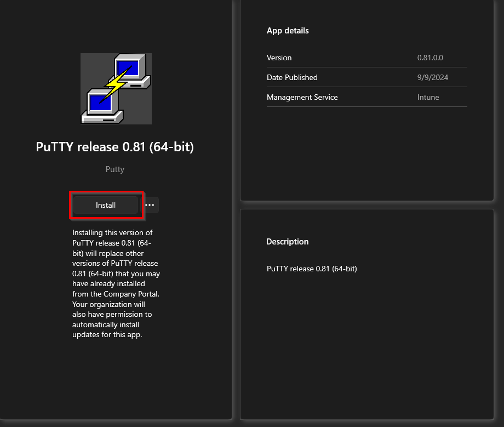The width and height of the screenshot is (504, 427).
Task: Click the App details heading
Action: click(x=288, y=31)
